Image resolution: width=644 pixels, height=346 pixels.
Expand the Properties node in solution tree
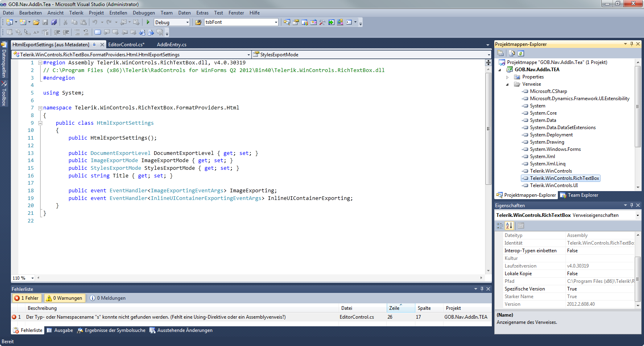pos(508,77)
